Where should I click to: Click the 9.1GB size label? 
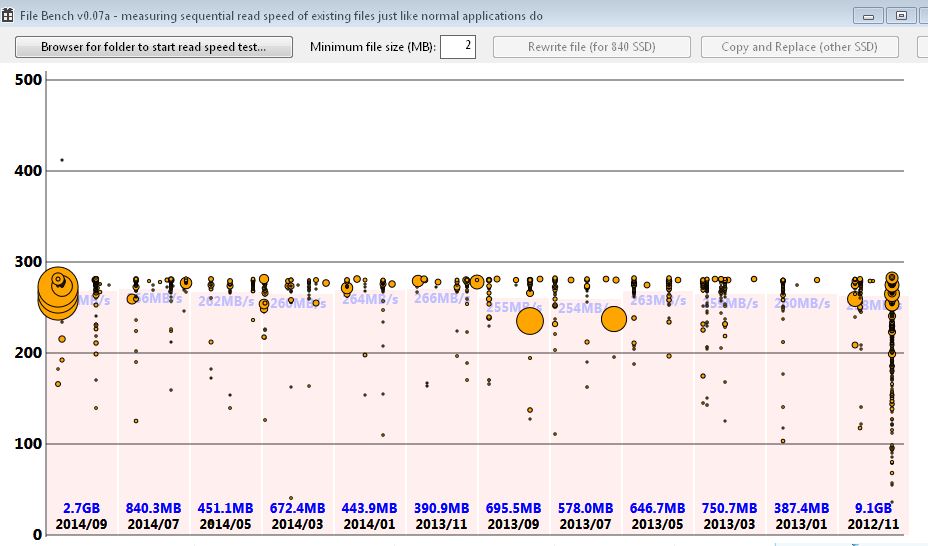873,508
